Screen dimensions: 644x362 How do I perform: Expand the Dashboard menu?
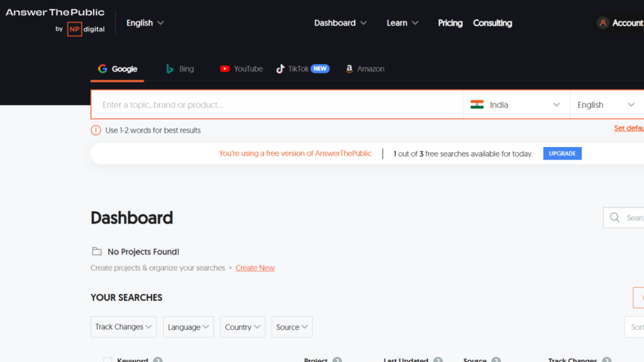click(x=340, y=23)
